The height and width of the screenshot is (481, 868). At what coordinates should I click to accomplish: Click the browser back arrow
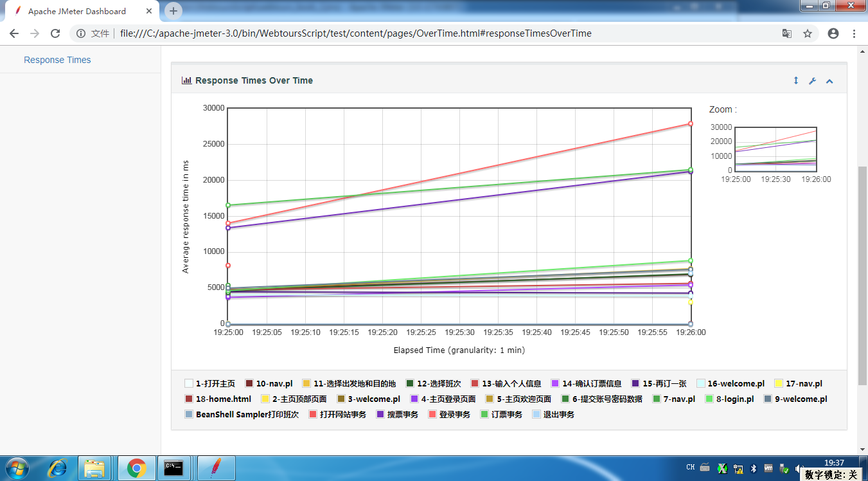tap(14, 33)
